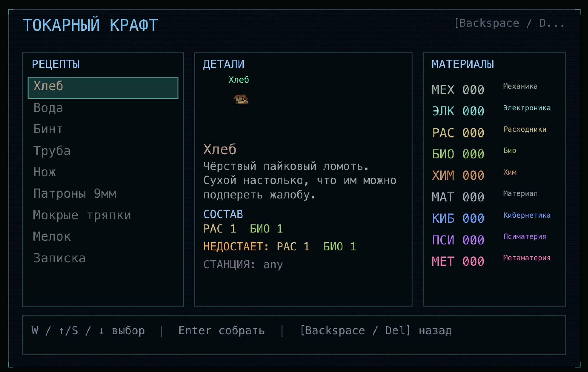Click the Backspace / Del назад hint
The image size is (588, 372).
click(376, 331)
